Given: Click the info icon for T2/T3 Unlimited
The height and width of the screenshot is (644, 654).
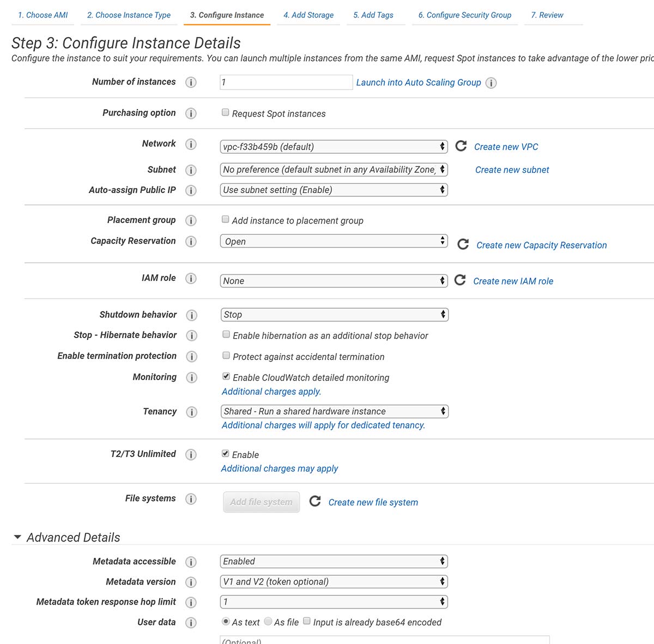Looking at the screenshot, I should coord(191,454).
